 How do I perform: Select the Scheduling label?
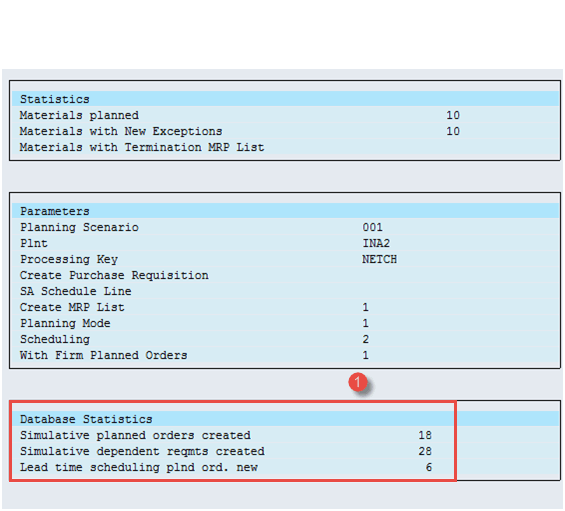click(x=55, y=339)
